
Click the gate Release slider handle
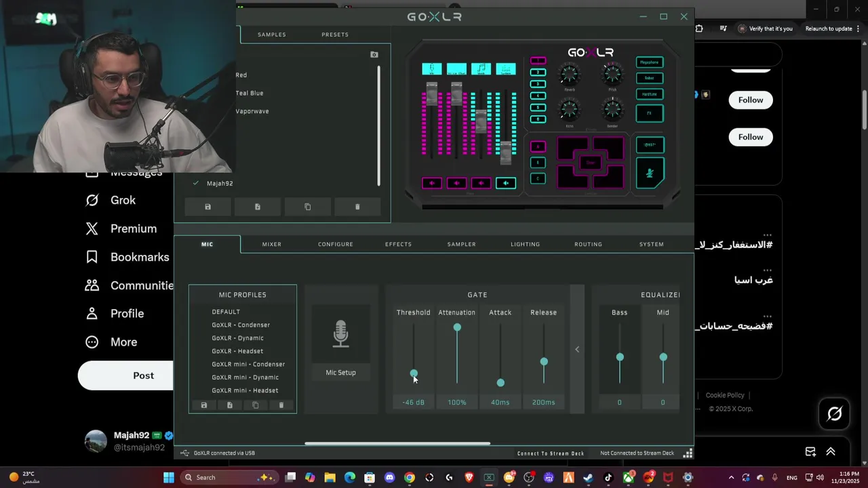click(544, 362)
